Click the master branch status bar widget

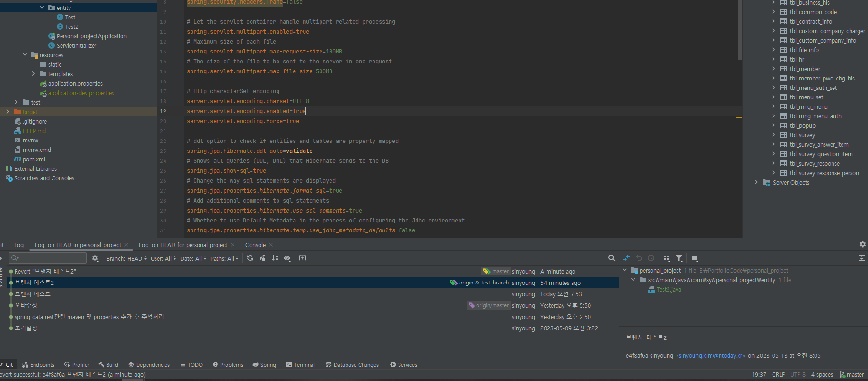pyautogui.click(x=851, y=375)
